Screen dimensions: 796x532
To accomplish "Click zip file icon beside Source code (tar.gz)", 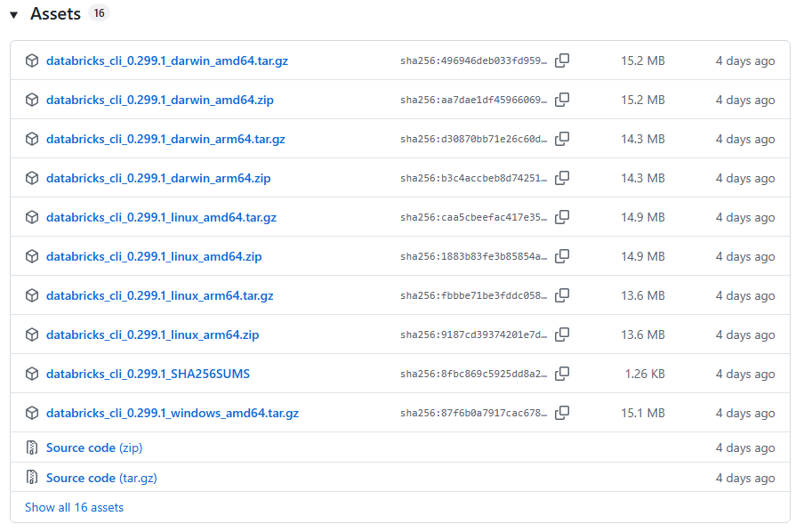I will [32, 477].
